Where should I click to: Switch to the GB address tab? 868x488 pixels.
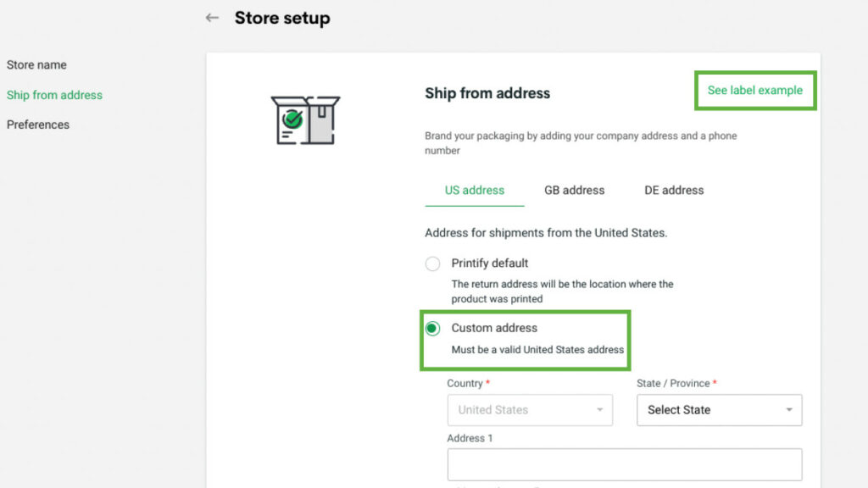[x=574, y=190]
